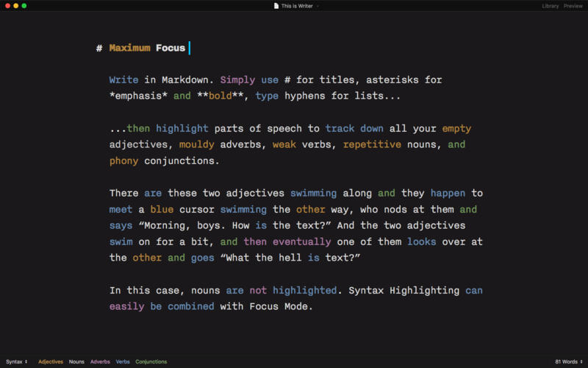Click the orange adjective 'empty'
This screenshot has width=588, height=368.
[456, 129]
